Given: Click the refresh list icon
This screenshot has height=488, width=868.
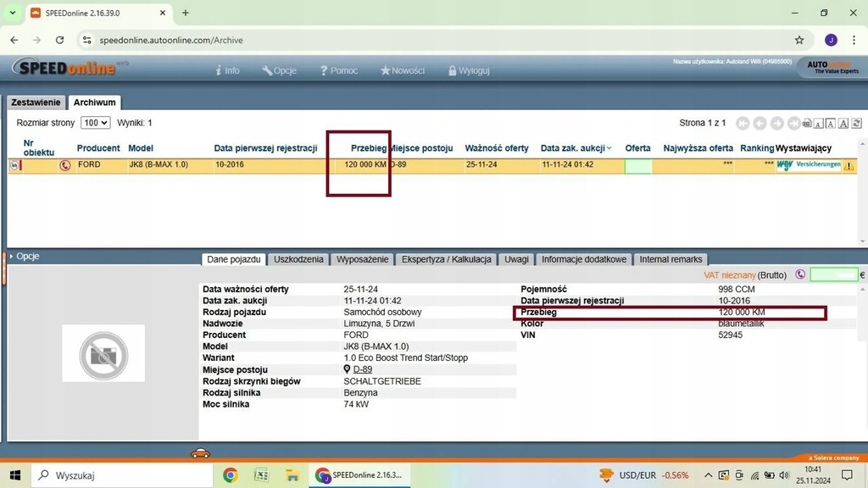Looking at the screenshot, I should click(x=859, y=124).
